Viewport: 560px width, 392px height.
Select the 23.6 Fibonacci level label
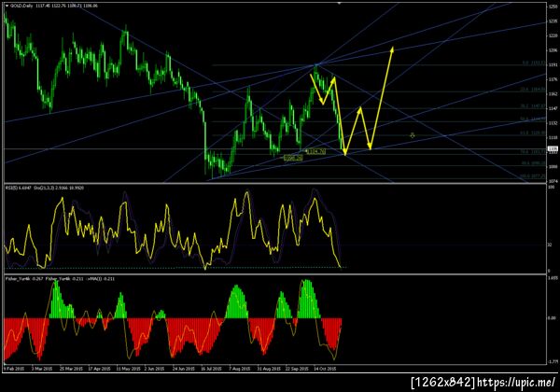click(533, 90)
